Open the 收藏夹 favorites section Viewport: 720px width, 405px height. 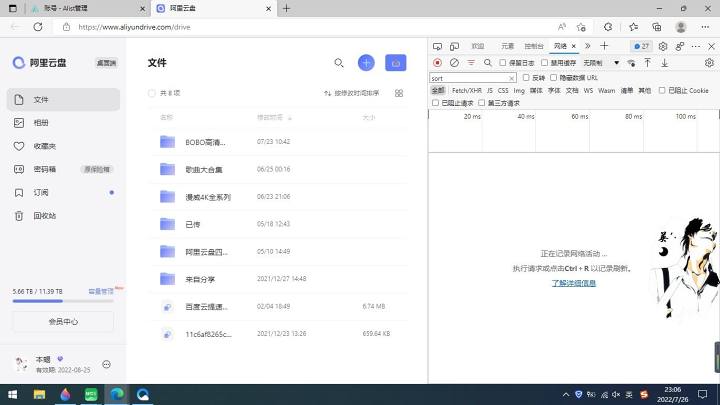(x=63, y=146)
